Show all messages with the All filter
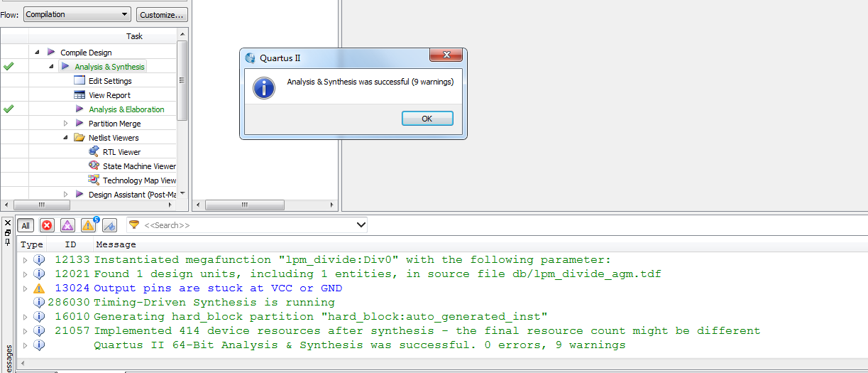Screen dimensions: 868x373 (26, 225)
